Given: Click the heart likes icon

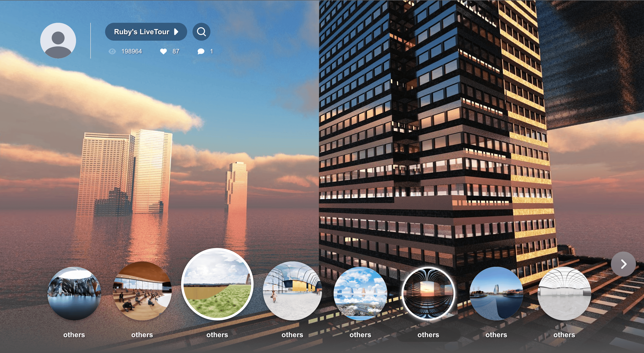Looking at the screenshot, I should (x=163, y=51).
